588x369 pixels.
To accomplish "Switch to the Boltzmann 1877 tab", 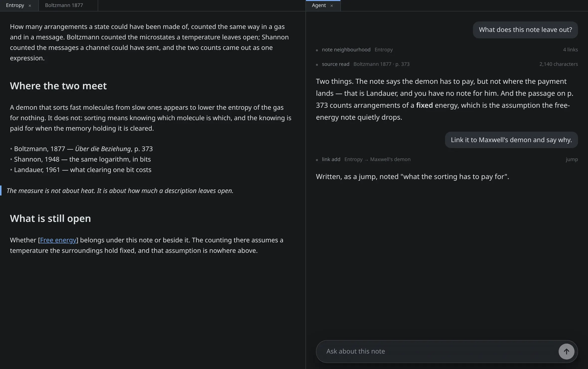I will [x=64, y=5].
